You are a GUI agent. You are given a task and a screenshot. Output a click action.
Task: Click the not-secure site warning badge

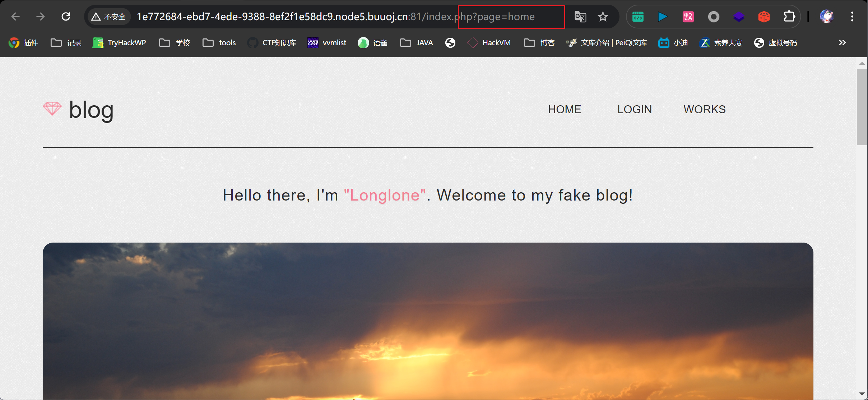(x=108, y=17)
